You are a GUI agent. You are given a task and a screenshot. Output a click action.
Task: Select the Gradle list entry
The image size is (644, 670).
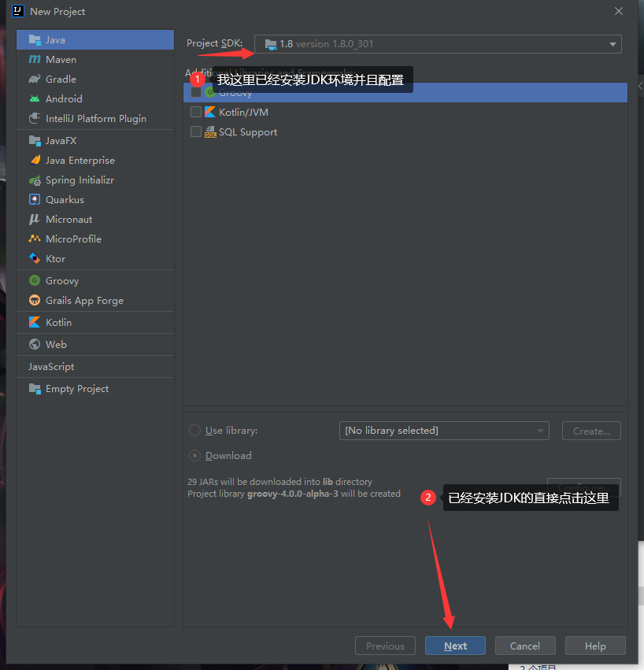tap(95, 79)
